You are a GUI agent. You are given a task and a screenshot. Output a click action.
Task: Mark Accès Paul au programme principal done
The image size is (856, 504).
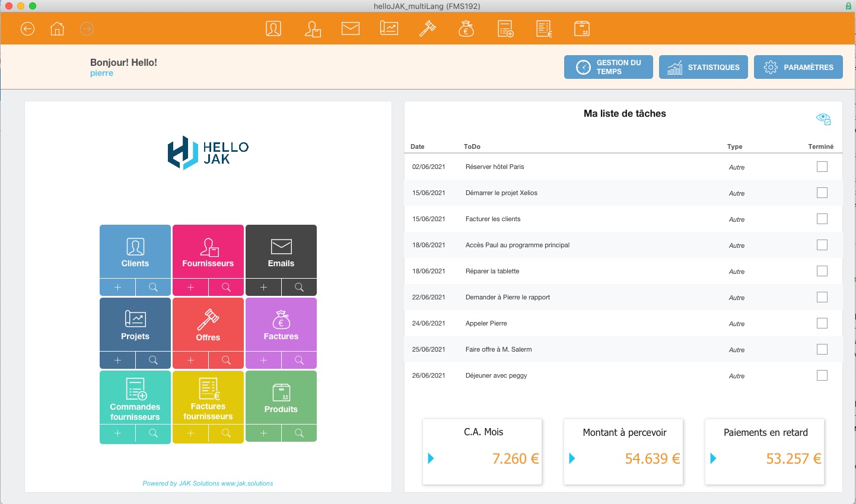point(822,245)
